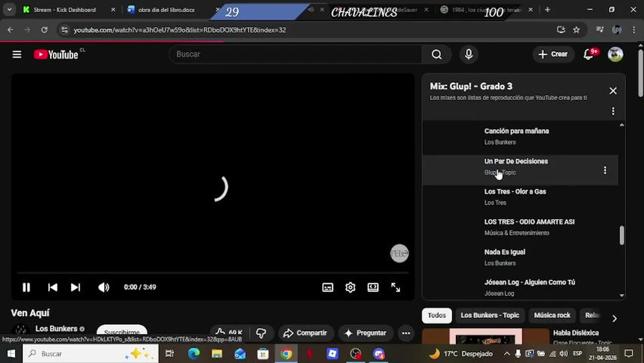Focus the YouTube Buscar search field
The height and width of the screenshot is (363, 644).
[295, 54]
